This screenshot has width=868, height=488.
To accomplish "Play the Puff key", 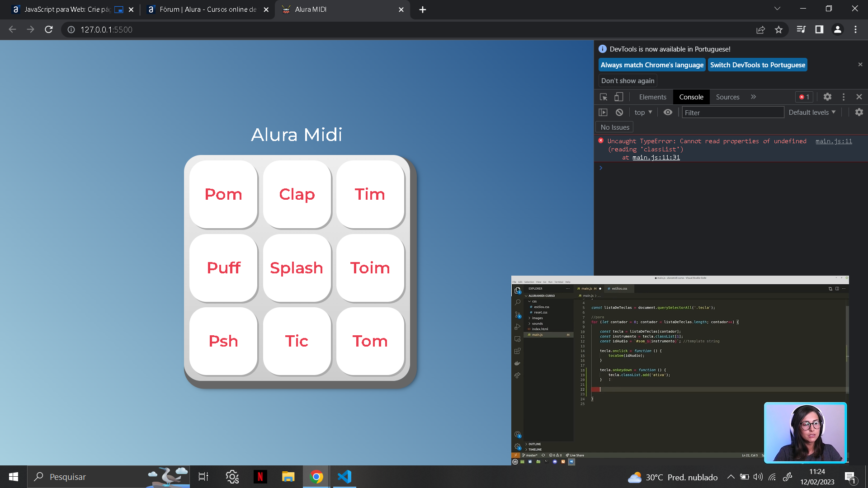I will tap(223, 268).
